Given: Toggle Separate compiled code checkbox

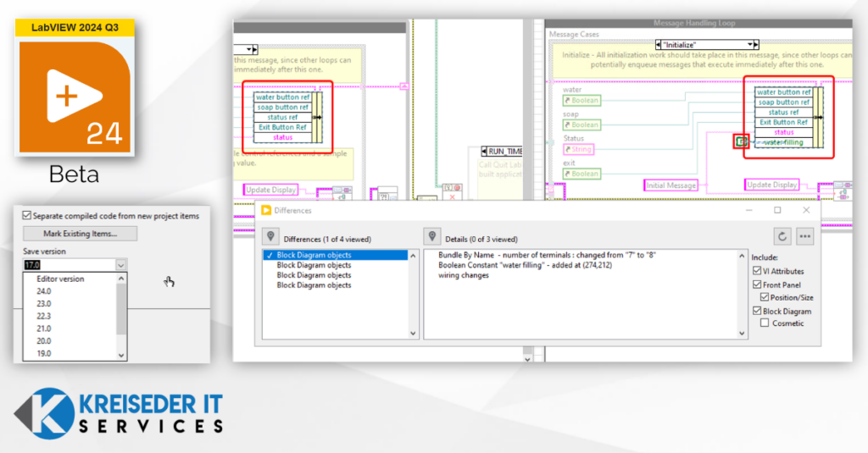Looking at the screenshot, I should [27, 216].
